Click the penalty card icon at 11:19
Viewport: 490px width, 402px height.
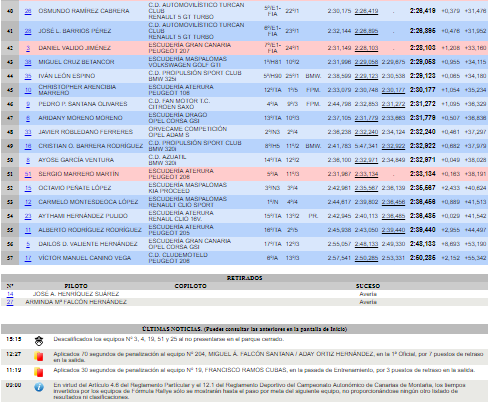(39, 372)
